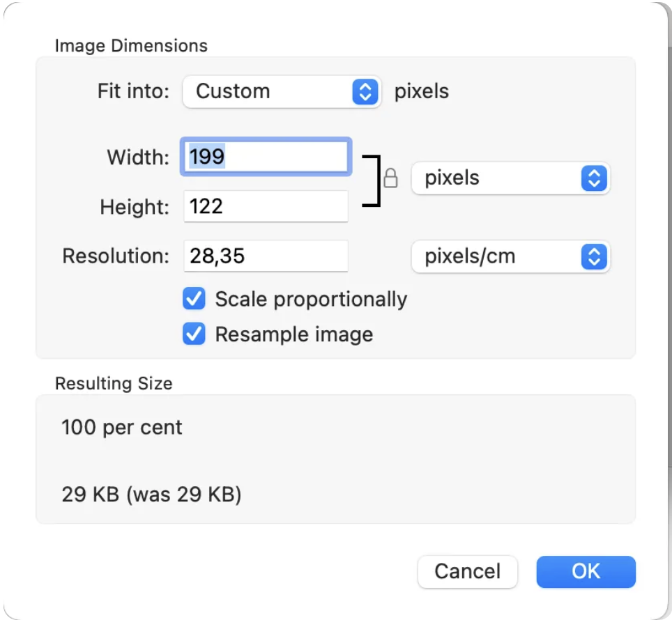Click the Image Dimensions section label
Screen dimensions: 672x620
click(x=131, y=45)
